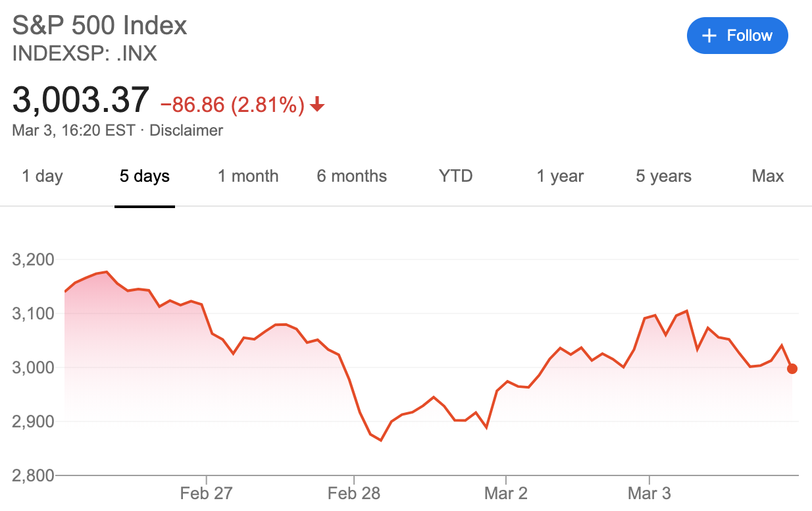Select the Max range tab

[768, 176]
